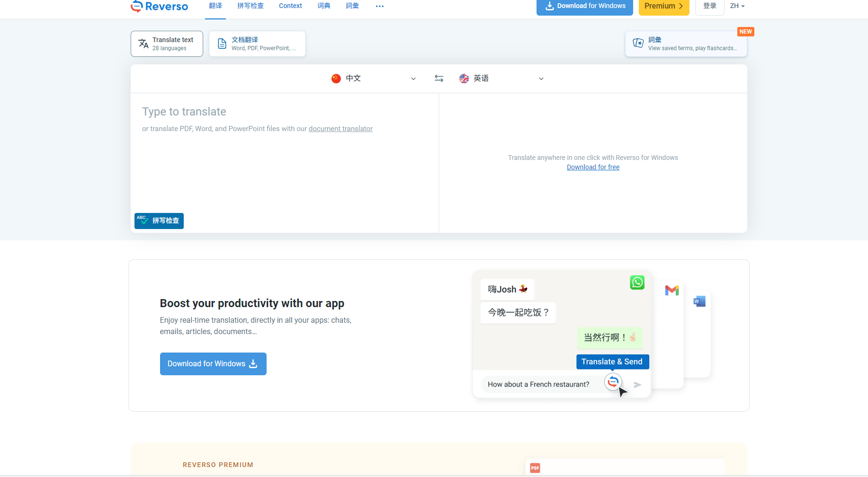Swap source and target languages
Screen dimensions: 868x477
[439, 79]
